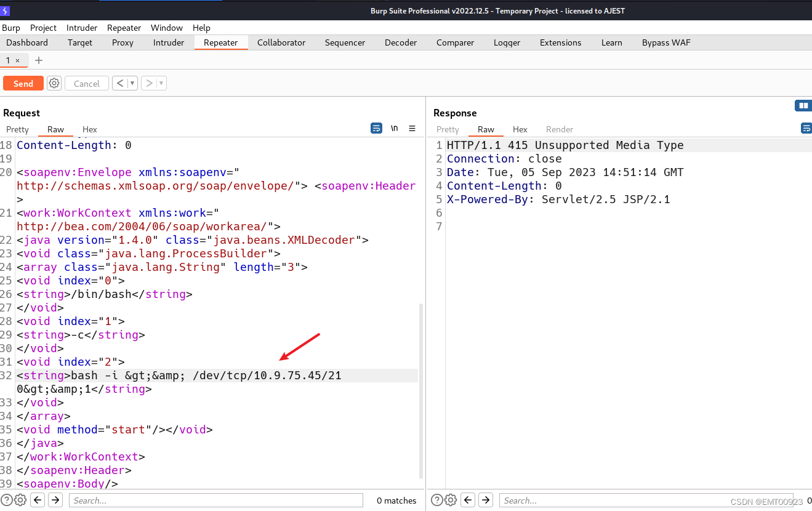The width and height of the screenshot is (812, 511).
Task: Open help for Response search bar
Action: point(437,500)
